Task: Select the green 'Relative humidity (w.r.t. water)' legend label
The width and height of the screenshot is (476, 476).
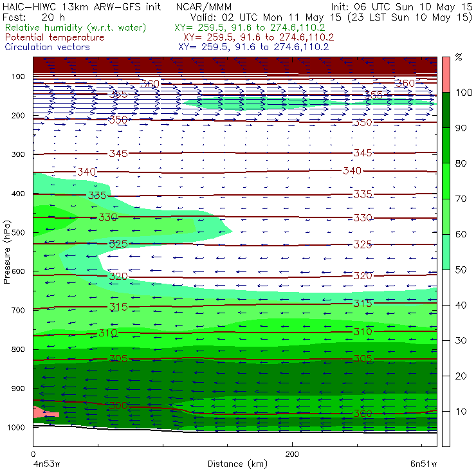Action: tap(76, 28)
